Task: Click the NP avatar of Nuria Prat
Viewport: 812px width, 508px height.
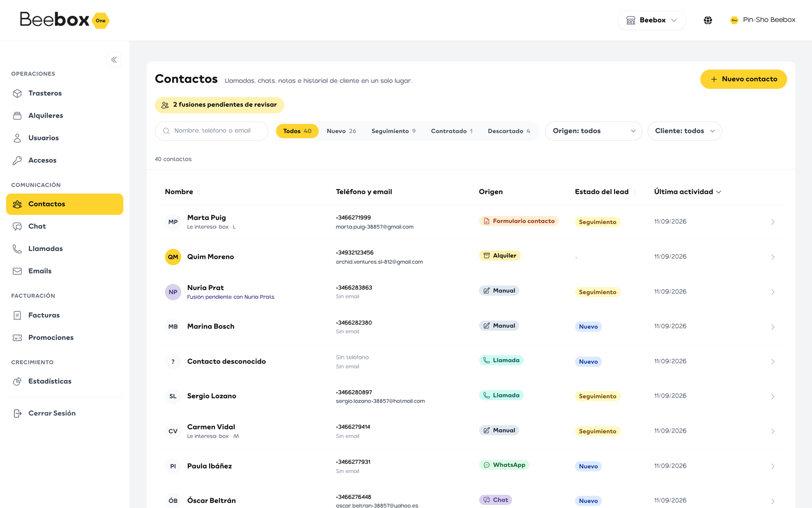Action: 173,292
